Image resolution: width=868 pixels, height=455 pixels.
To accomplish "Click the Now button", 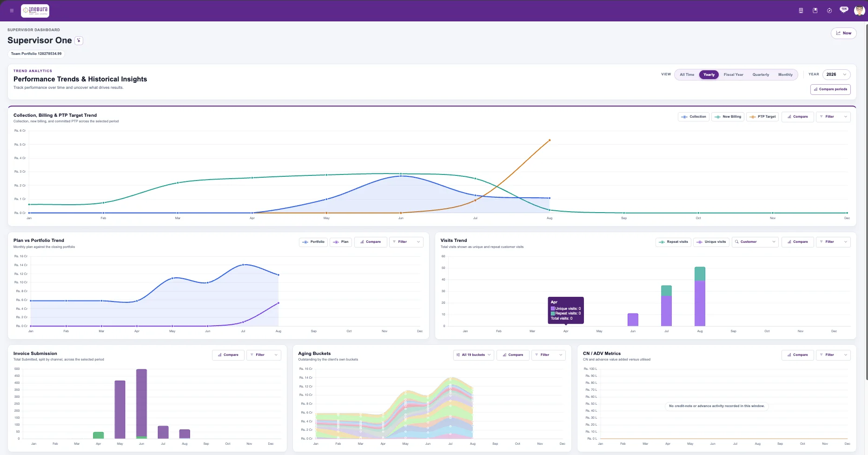I will click(843, 33).
